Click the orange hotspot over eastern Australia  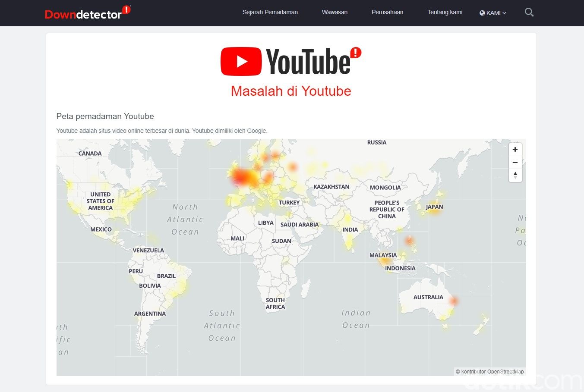(x=453, y=299)
